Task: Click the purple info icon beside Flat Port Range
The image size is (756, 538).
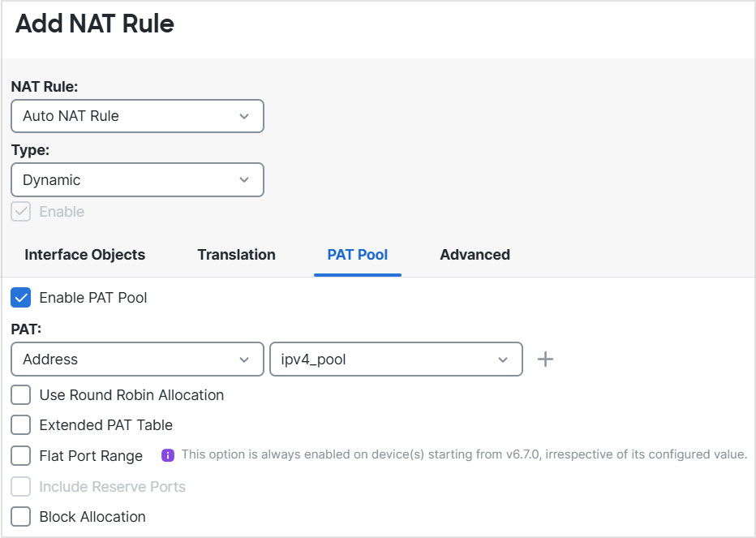Action: 168,455
